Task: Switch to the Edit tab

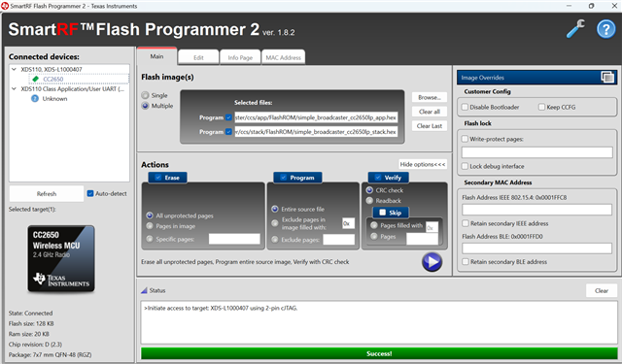Action: point(198,57)
